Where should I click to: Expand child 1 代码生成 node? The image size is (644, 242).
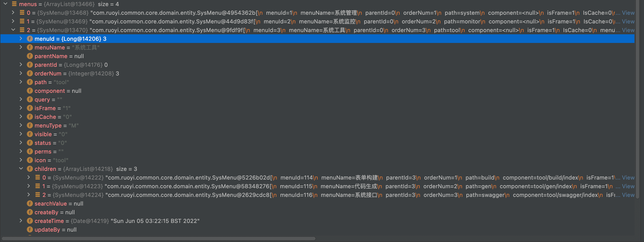point(29,186)
